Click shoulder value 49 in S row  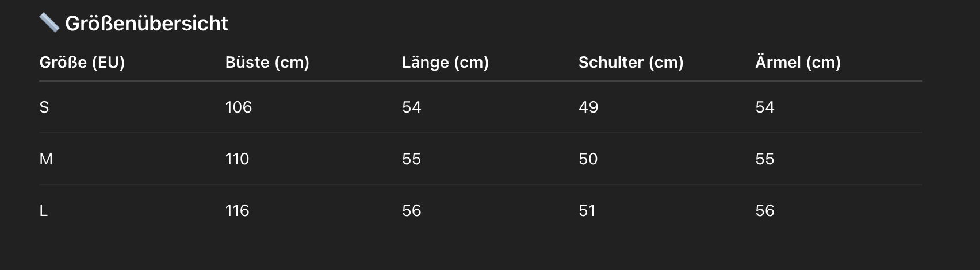[588, 107]
